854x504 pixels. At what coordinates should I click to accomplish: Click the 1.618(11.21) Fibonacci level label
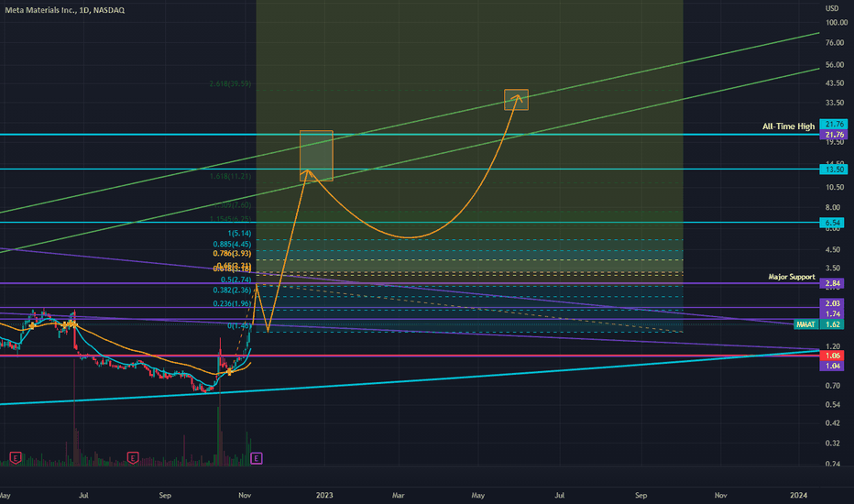(x=230, y=177)
